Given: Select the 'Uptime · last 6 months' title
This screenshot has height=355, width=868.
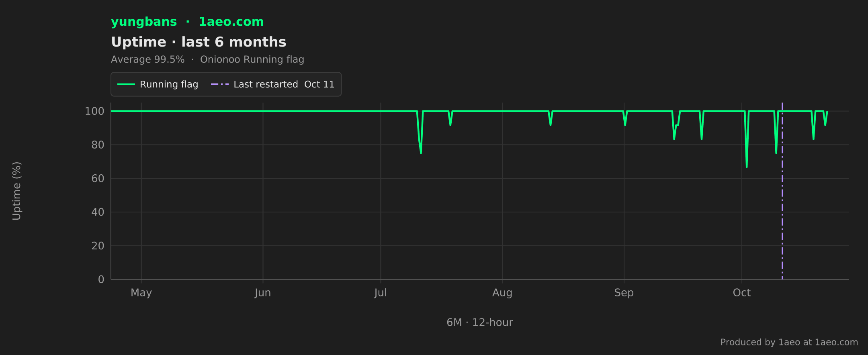Looking at the screenshot, I should pos(199,42).
